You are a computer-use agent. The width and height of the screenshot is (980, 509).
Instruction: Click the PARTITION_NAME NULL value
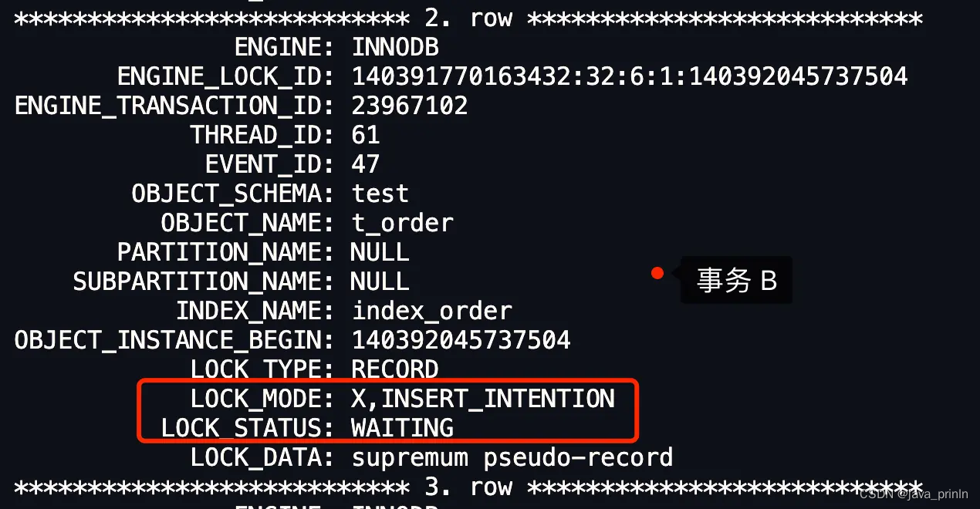point(380,252)
